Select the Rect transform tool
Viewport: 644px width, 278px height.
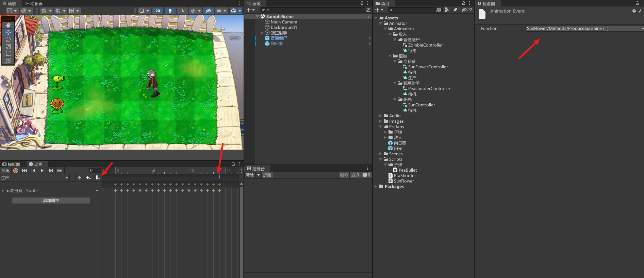point(8,54)
